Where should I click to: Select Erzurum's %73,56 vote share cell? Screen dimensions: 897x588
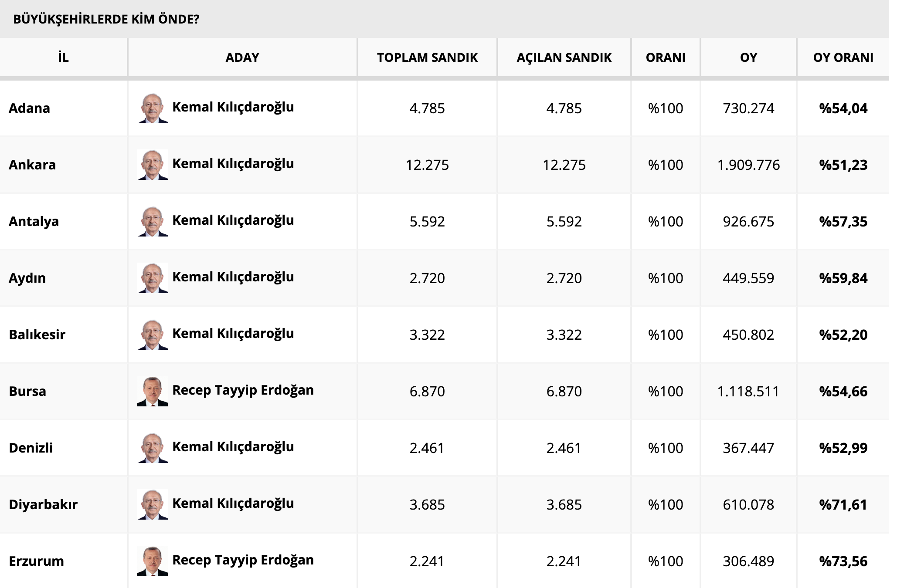click(843, 561)
